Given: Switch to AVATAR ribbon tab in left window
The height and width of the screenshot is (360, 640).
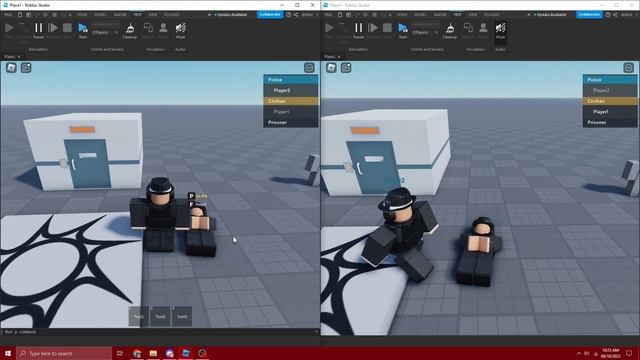Looking at the screenshot, I should tap(120, 15).
